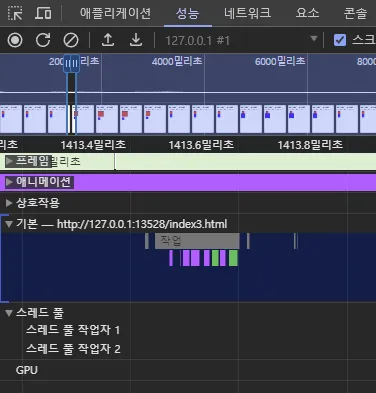This screenshot has width=376, height=393.
Task: Save the profile with the download icon
Action: pyautogui.click(x=136, y=40)
